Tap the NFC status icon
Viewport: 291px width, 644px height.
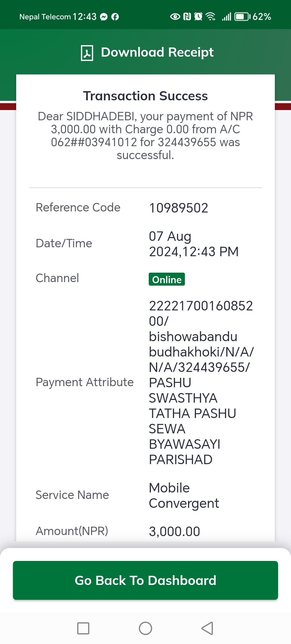[x=187, y=17]
